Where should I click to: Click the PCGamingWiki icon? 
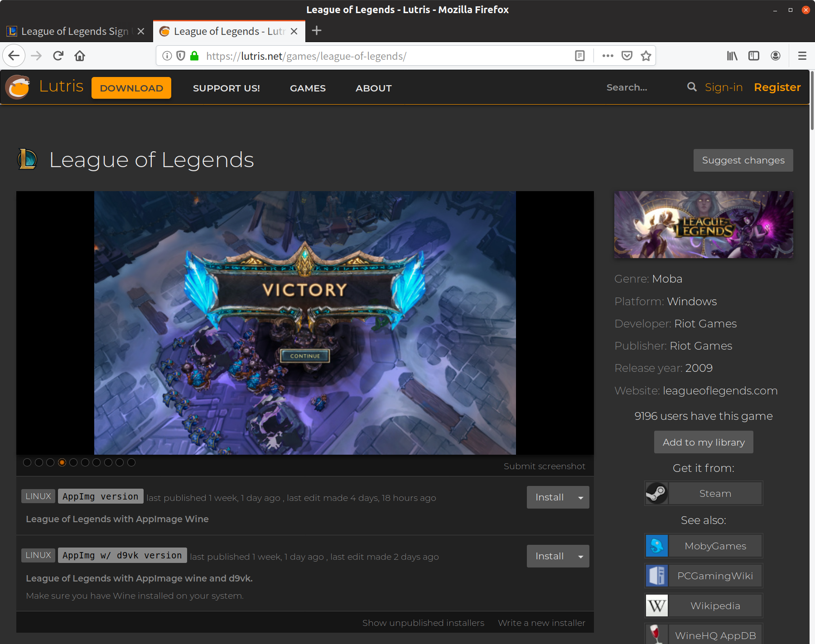coord(656,576)
